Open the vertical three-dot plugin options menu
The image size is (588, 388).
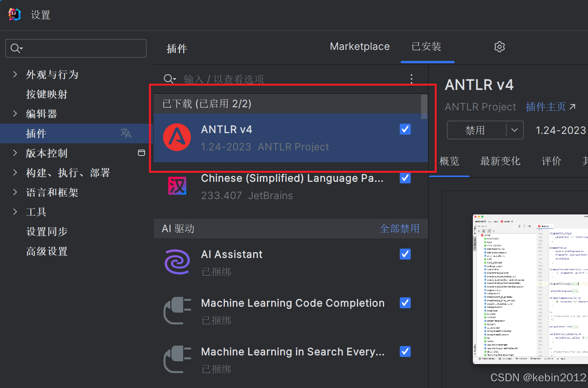click(x=412, y=79)
